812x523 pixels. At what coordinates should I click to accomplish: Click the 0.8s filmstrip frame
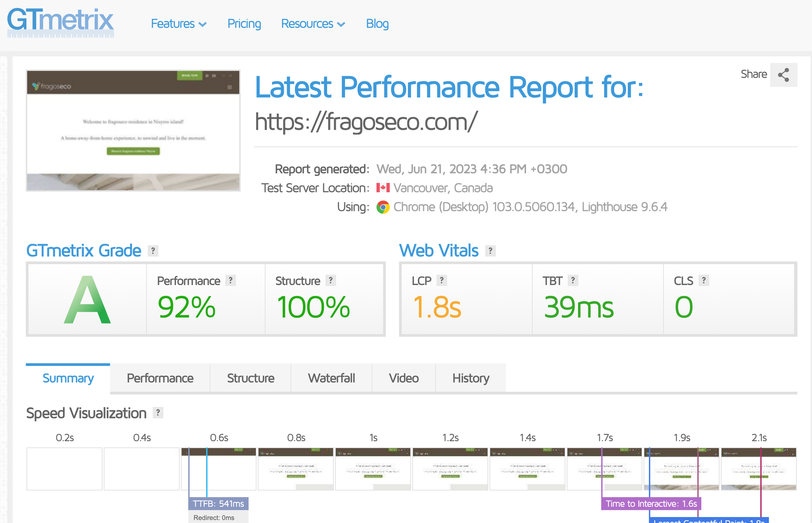(296, 469)
